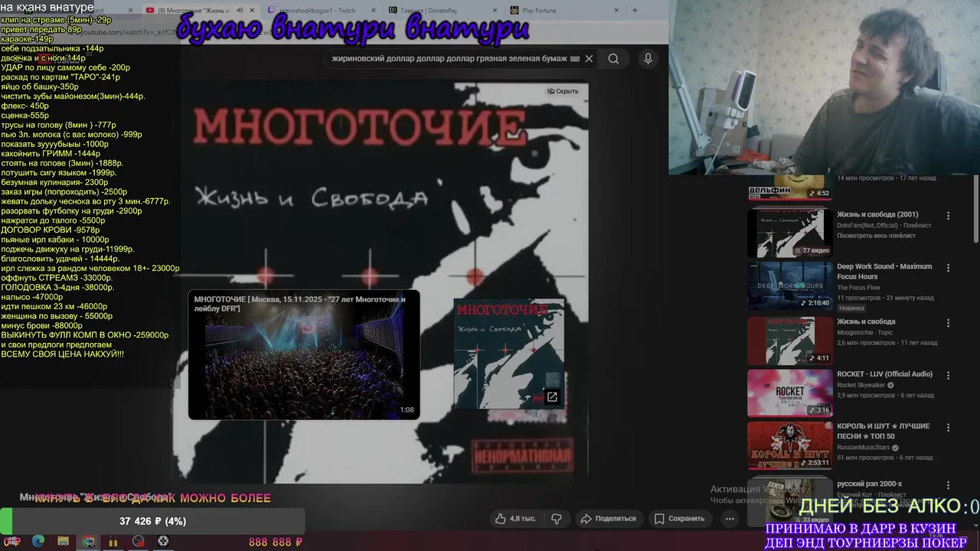Open Deep Work Sound video thumbnail

[x=789, y=285]
